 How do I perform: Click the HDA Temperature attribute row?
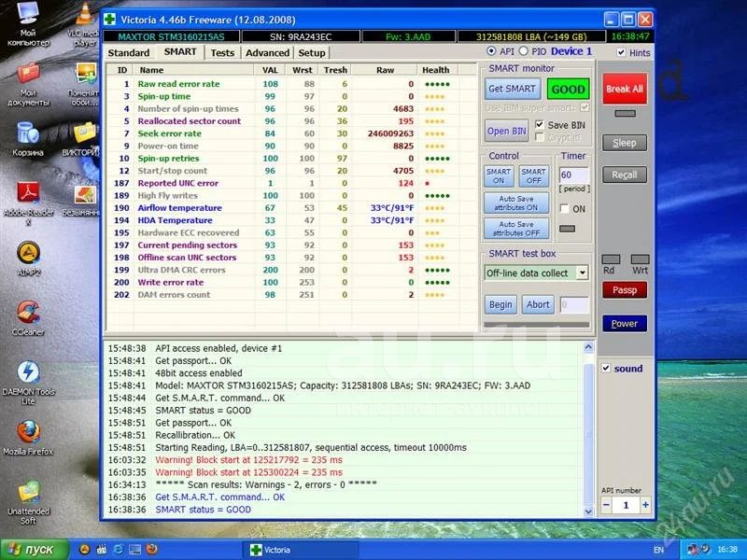[291, 220]
